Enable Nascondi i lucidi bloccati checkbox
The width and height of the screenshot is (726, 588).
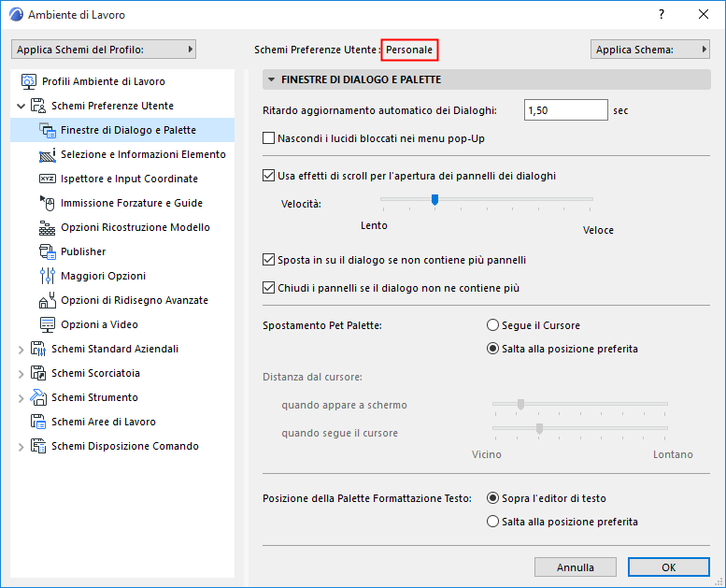click(x=269, y=138)
